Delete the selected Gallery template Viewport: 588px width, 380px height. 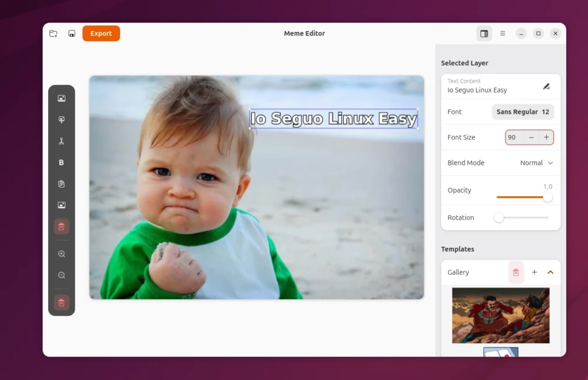516,272
